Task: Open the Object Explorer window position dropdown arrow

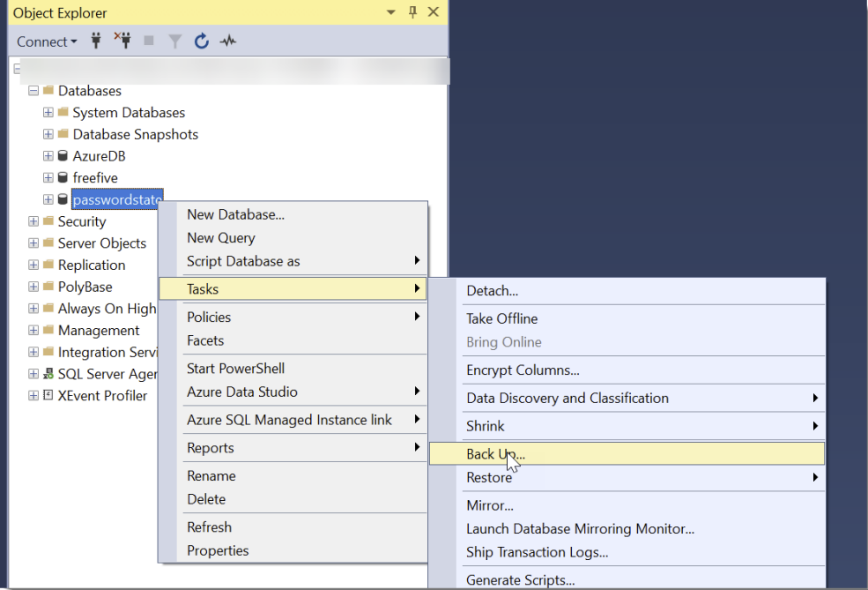Action: pos(391,12)
